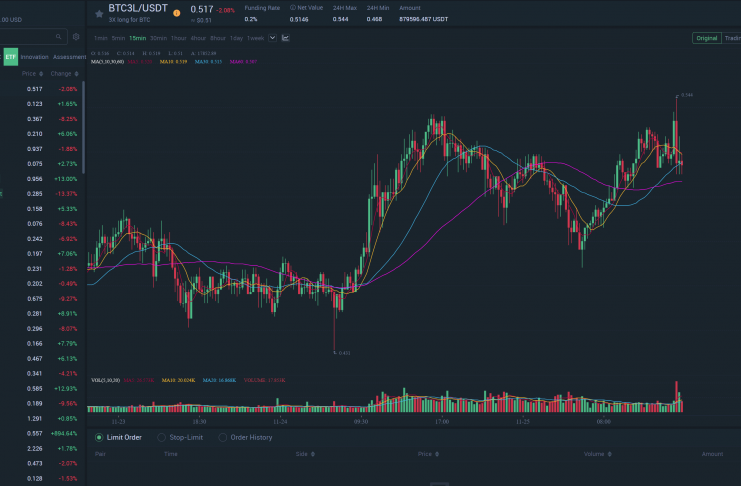Select the row with change +5.33%
The height and width of the screenshot is (486, 741).
tap(41, 209)
